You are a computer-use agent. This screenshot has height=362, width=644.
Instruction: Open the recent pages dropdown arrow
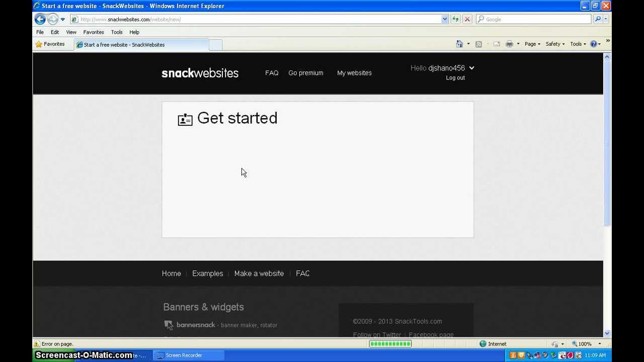coord(63,20)
